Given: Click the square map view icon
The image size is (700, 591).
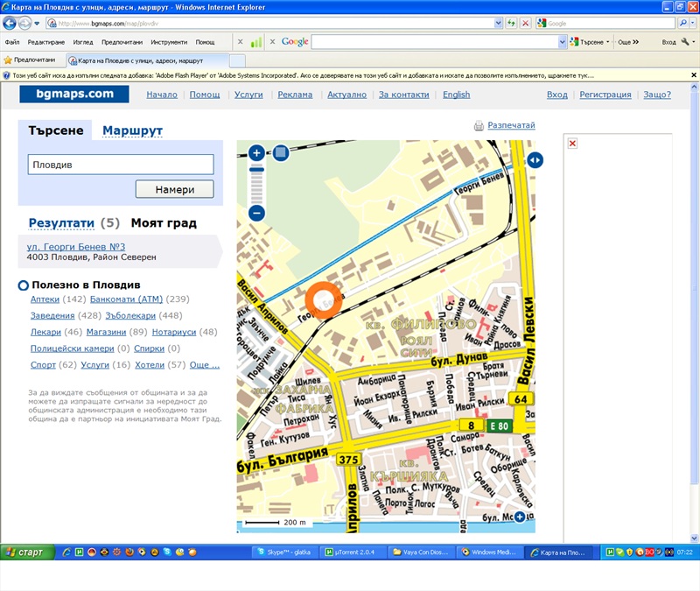Looking at the screenshot, I should click(280, 153).
